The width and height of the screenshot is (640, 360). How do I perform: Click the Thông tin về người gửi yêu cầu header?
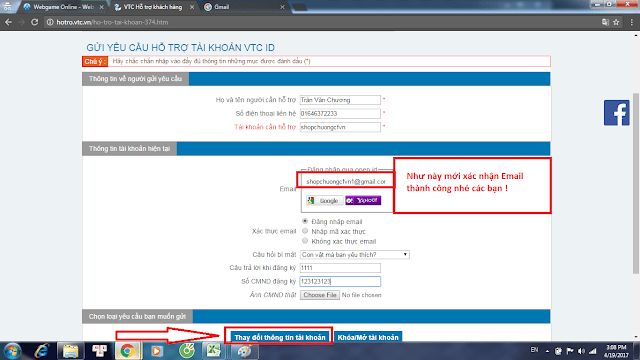[x=136, y=79]
